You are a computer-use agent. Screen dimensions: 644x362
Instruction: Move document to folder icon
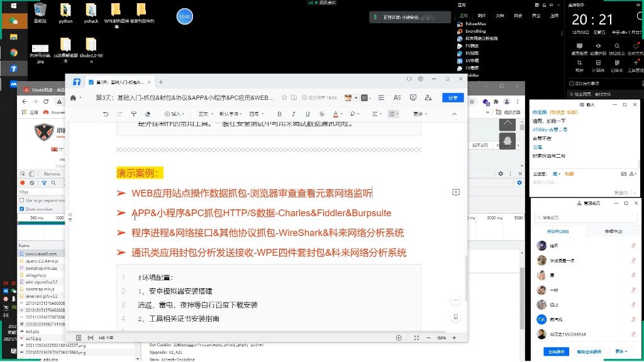click(x=294, y=97)
